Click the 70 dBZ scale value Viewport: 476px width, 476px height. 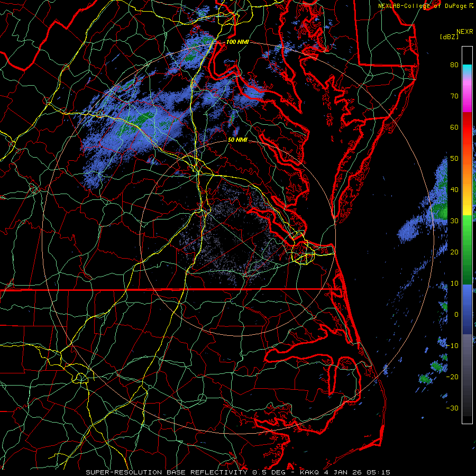pyautogui.click(x=454, y=96)
